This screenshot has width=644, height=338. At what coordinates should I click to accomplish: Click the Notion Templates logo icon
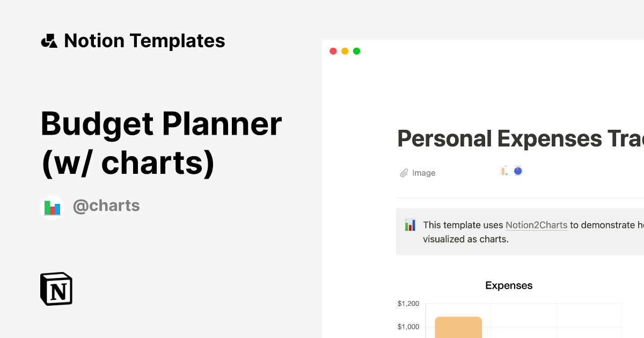pyautogui.click(x=49, y=40)
